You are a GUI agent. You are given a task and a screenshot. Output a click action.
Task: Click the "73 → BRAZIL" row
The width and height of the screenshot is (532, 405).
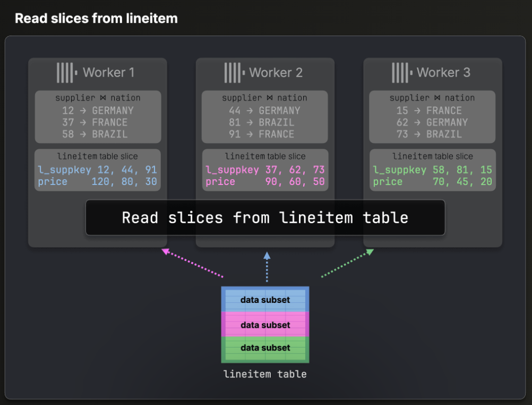coord(429,134)
